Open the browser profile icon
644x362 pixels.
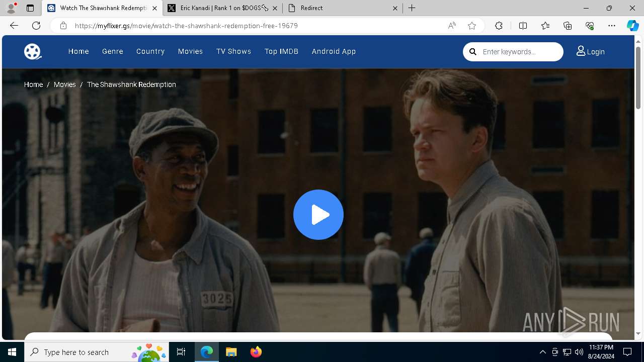(11, 8)
